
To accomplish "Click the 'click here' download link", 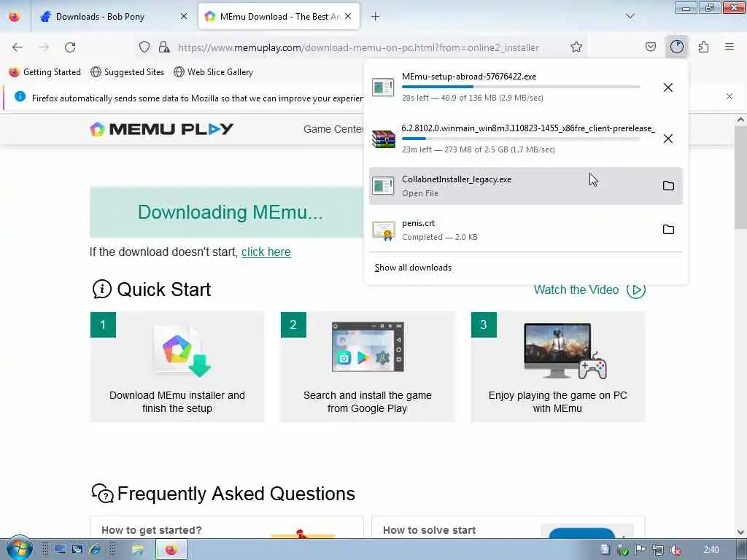I will pyautogui.click(x=266, y=252).
